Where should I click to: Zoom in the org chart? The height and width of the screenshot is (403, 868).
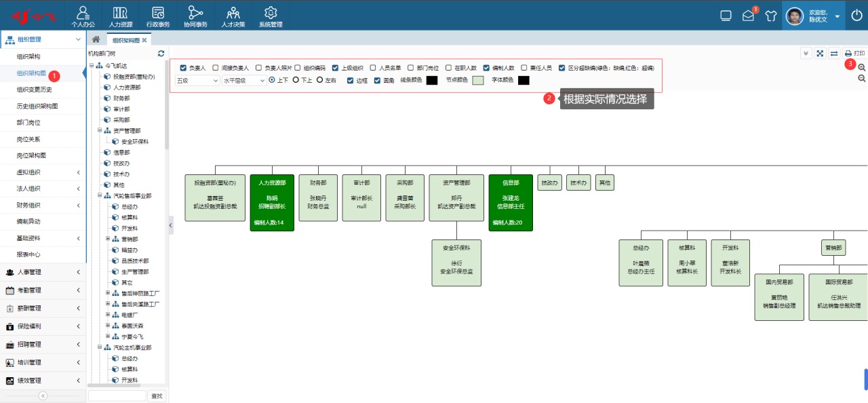[x=861, y=68]
